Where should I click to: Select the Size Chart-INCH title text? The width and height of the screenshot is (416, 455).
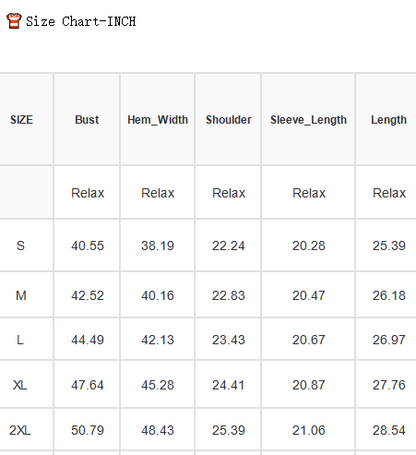coord(81,22)
